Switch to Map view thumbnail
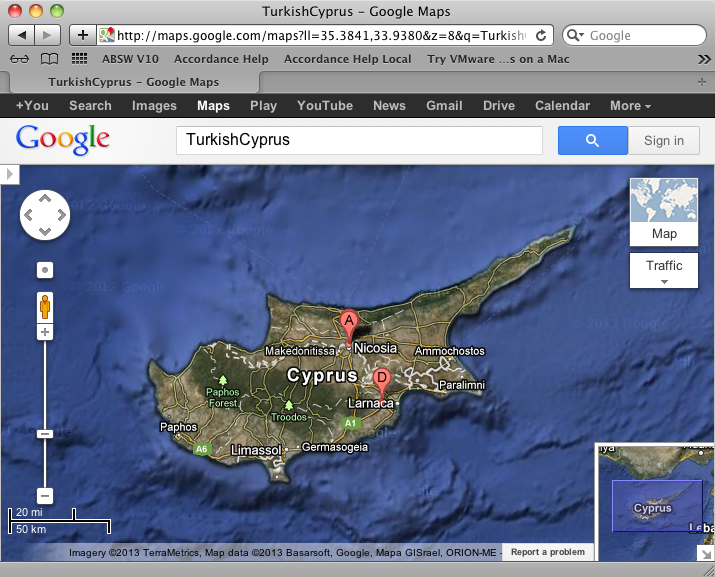715x577 pixels. click(x=663, y=212)
